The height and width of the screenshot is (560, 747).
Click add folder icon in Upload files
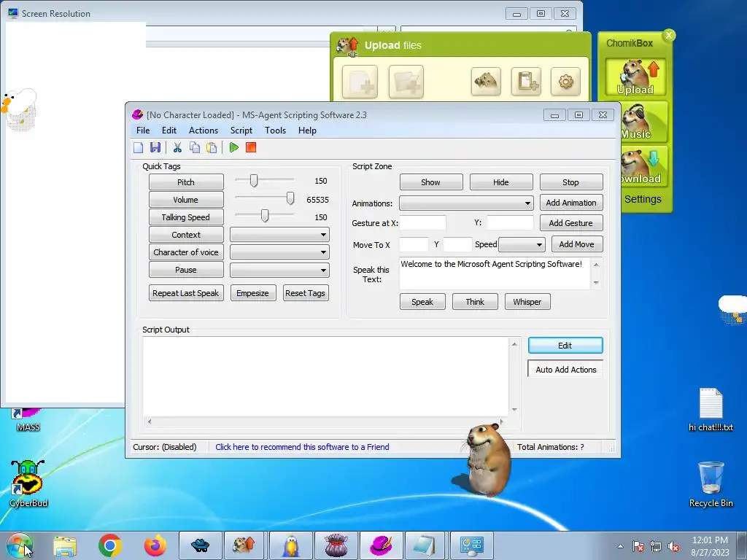406,82
